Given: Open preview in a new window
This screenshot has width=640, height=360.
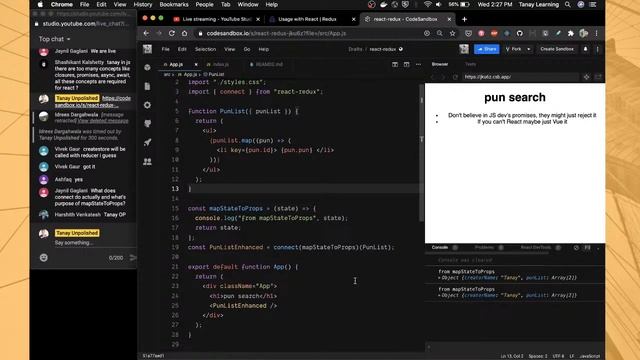Looking at the screenshot, I should point(598,77).
